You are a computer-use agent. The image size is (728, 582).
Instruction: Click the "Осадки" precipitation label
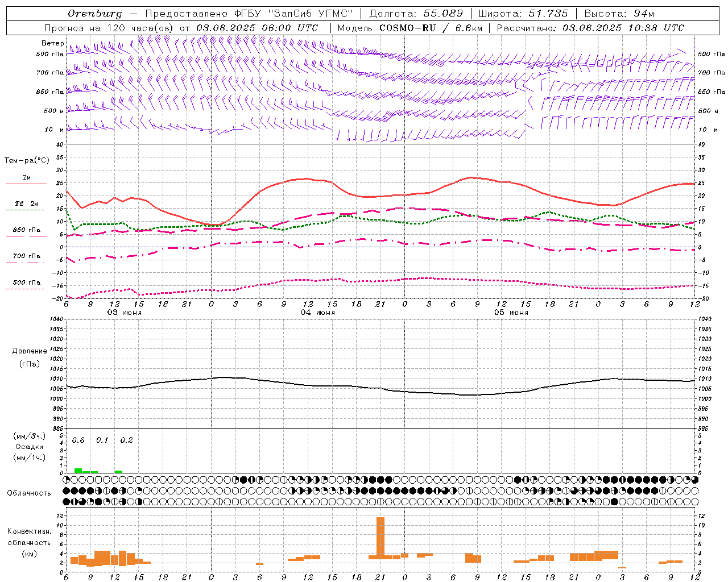click(29, 447)
